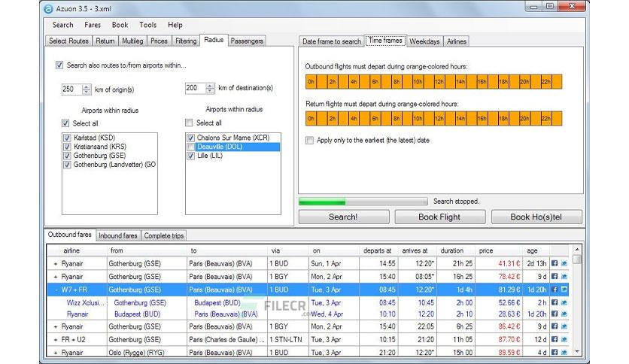Switch to the Weekdays tab

[x=424, y=41]
